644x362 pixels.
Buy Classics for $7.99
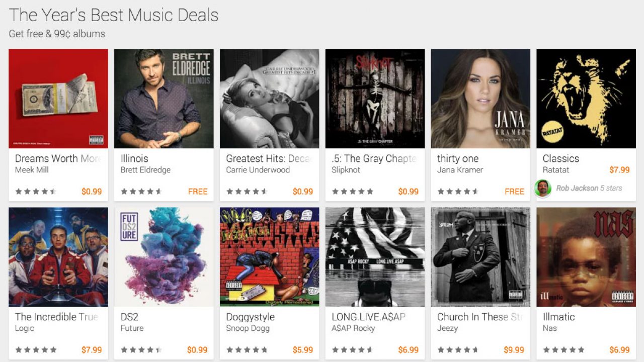point(619,170)
